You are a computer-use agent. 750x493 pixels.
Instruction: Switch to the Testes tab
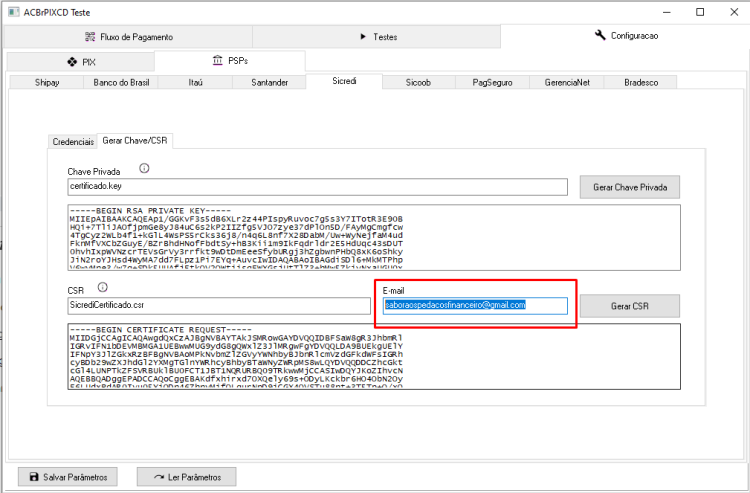(x=376, y=37)
